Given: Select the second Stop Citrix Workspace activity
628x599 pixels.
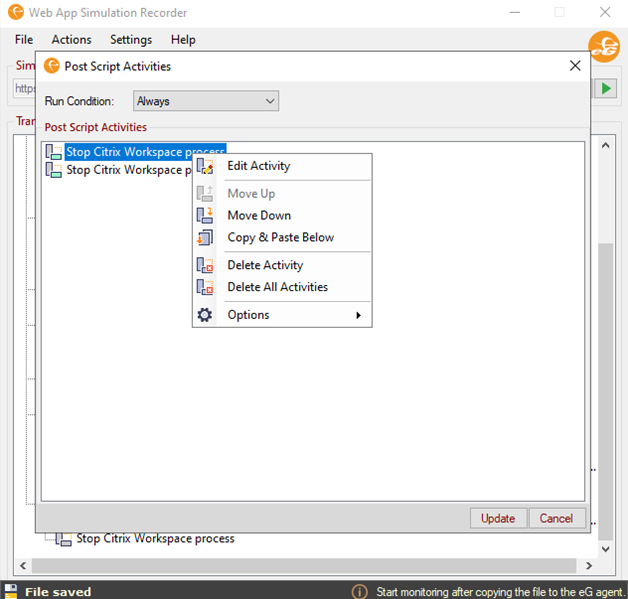Looking at the screenshot, I should (x=129, y=170).
